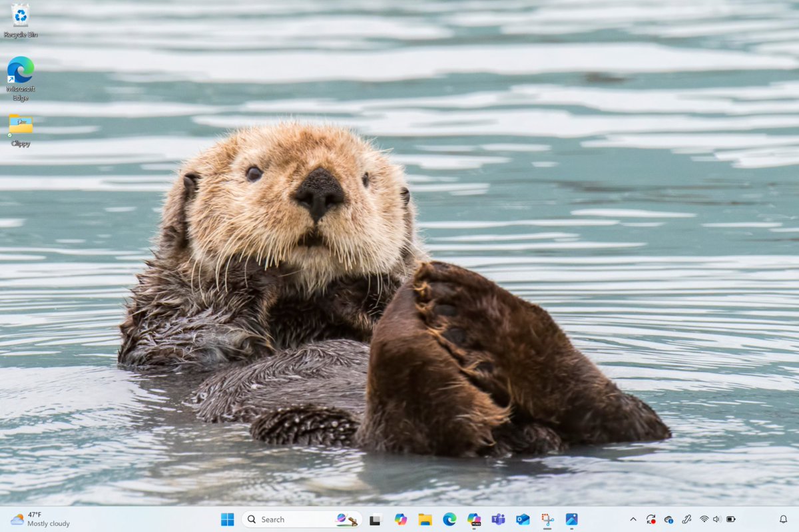This screenshot has height=532, width=799.
Task: Open Outlook from the taskbar
Action: (x=523, y=519)
